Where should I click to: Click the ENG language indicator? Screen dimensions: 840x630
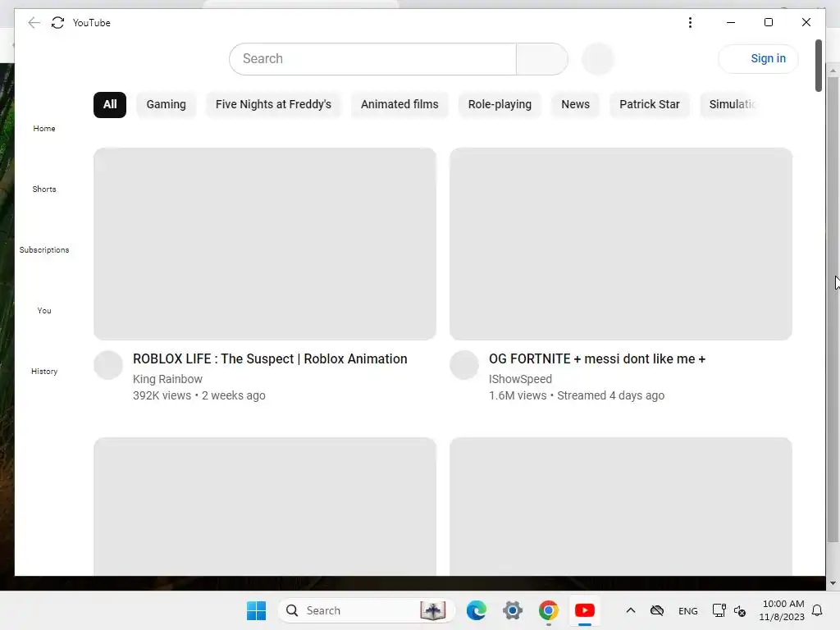tap(688, 610)
